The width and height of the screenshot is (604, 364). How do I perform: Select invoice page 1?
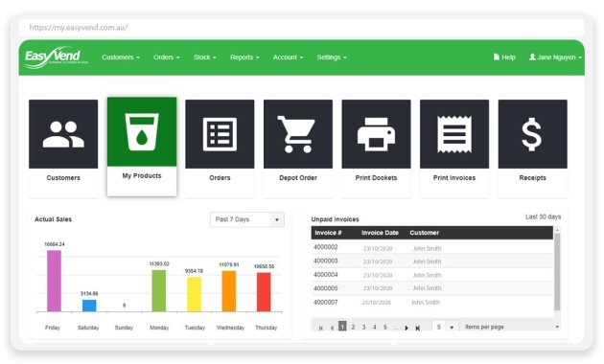[x=342, y=327]
